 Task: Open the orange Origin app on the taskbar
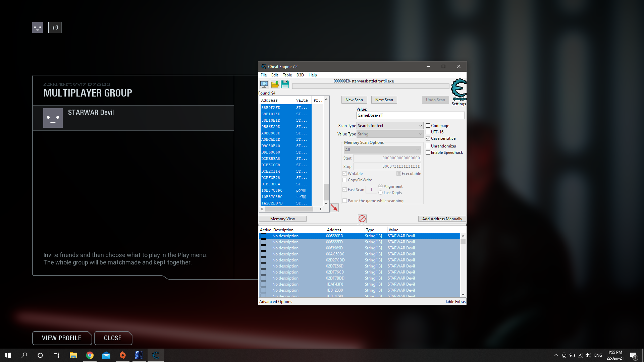(x=123, y=355)
